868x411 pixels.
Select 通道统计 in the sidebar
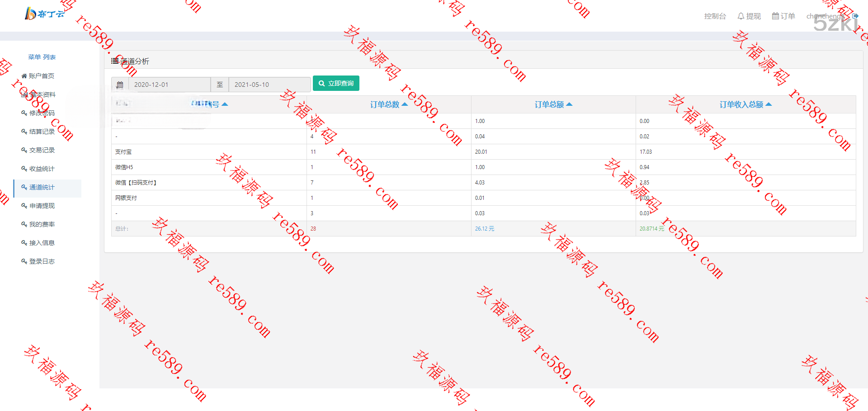click(x=42, y=187)
